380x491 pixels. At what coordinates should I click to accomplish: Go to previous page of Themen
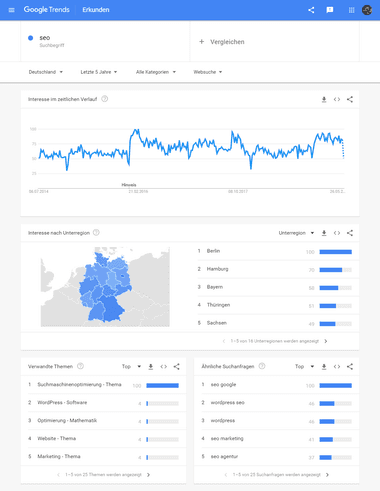point(59,475)
